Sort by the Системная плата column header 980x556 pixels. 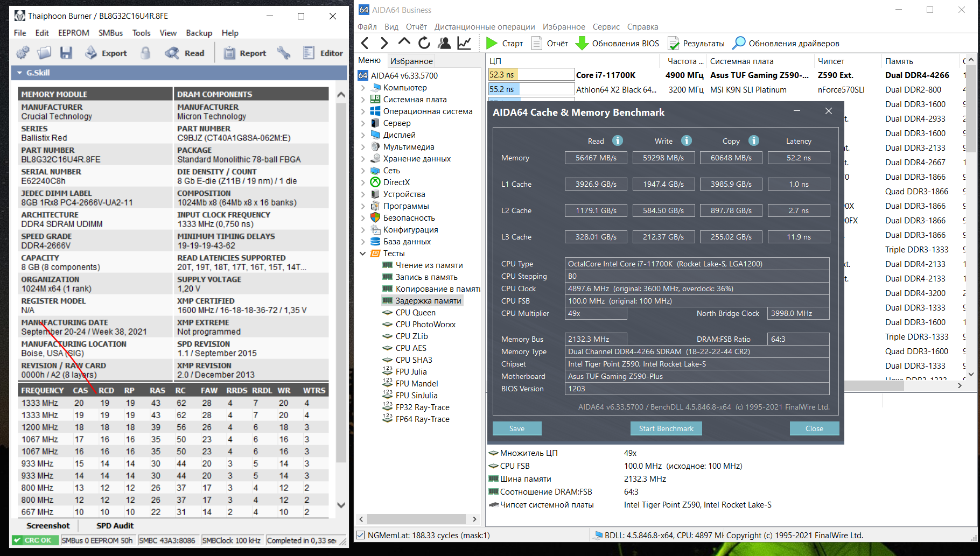point(760,61)
